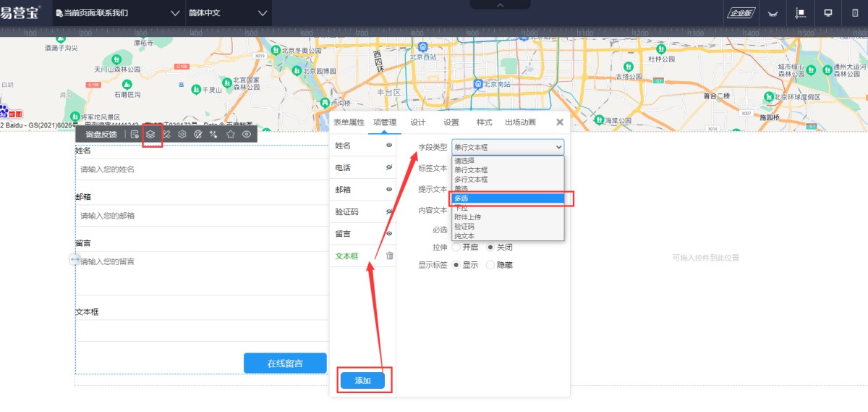This screenshot has height=412, width=868.
Task: Click the layers icon in the form toolbar
Action: [150, 134]
